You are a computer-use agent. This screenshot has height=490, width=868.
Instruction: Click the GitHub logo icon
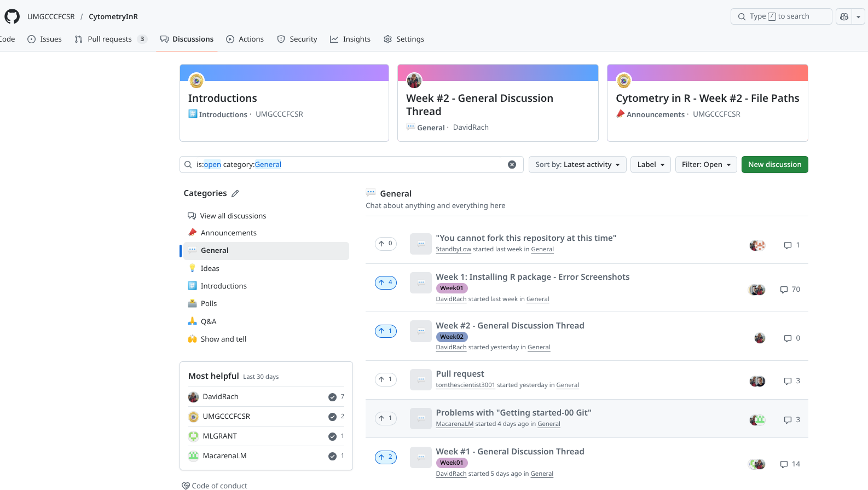[12, 16]
